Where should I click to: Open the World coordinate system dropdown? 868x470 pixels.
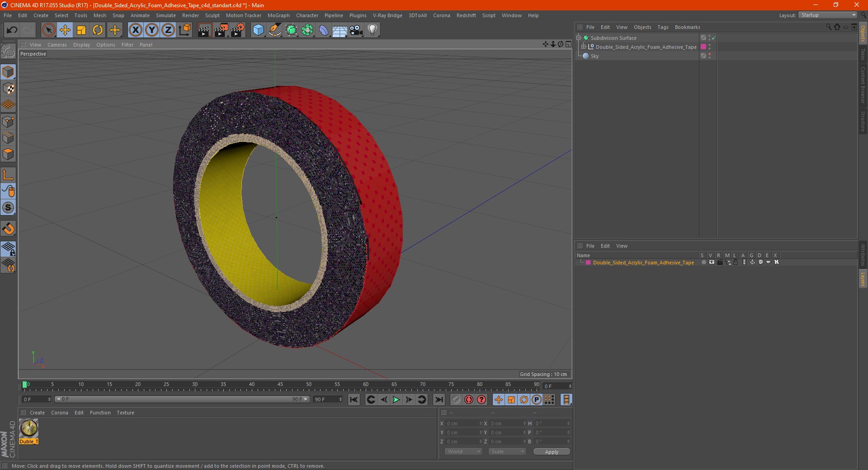pos(463,451)
